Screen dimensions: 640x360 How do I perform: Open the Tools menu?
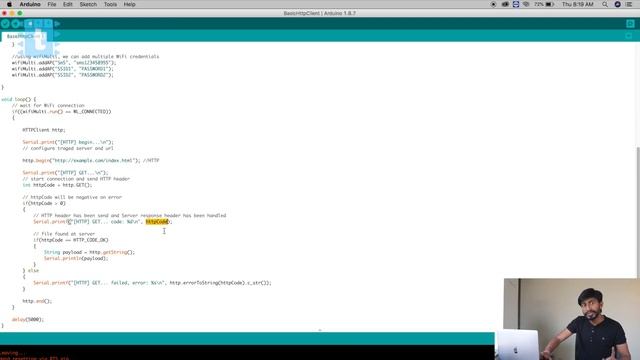tap(110, 4)
